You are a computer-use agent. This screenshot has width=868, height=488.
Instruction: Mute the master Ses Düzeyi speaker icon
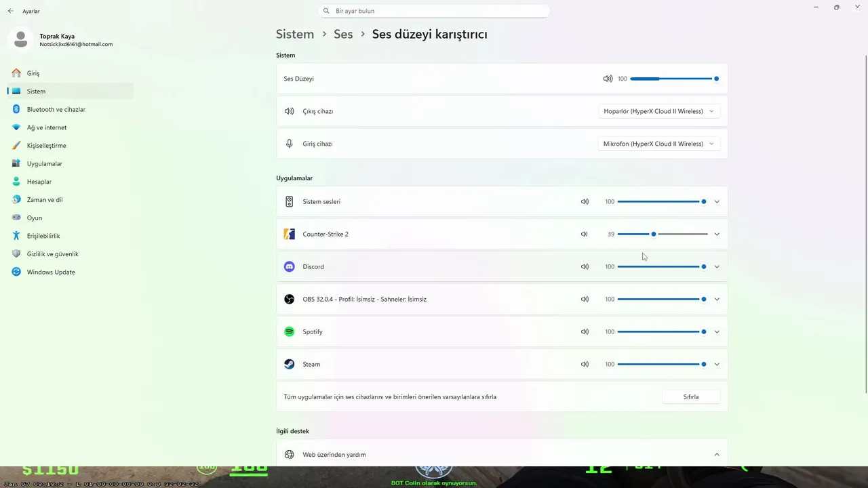coord(608,79)
